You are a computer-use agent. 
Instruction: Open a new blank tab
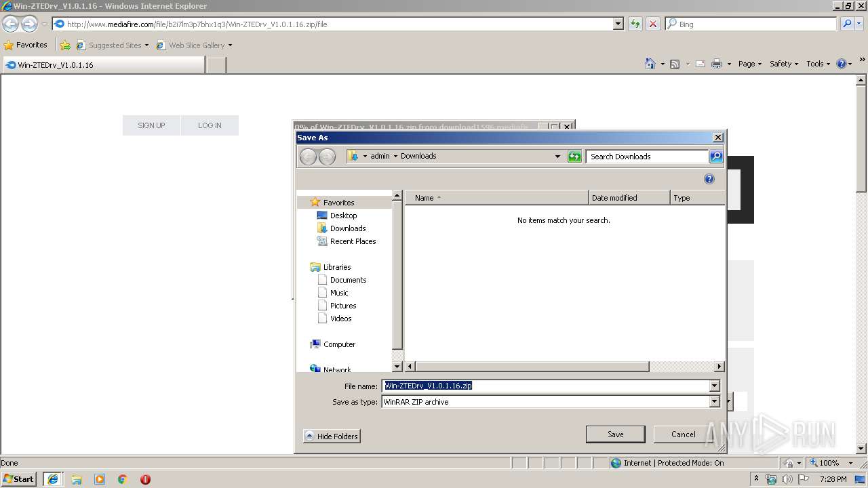pyautogui.click(x=216, y=65)
